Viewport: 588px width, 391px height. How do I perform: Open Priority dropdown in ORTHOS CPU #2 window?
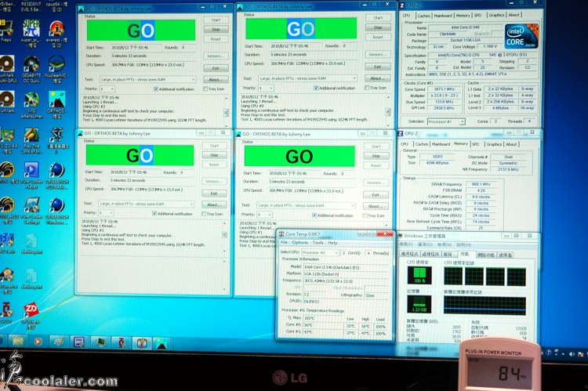pyautogui.click(x=107, y=89)
